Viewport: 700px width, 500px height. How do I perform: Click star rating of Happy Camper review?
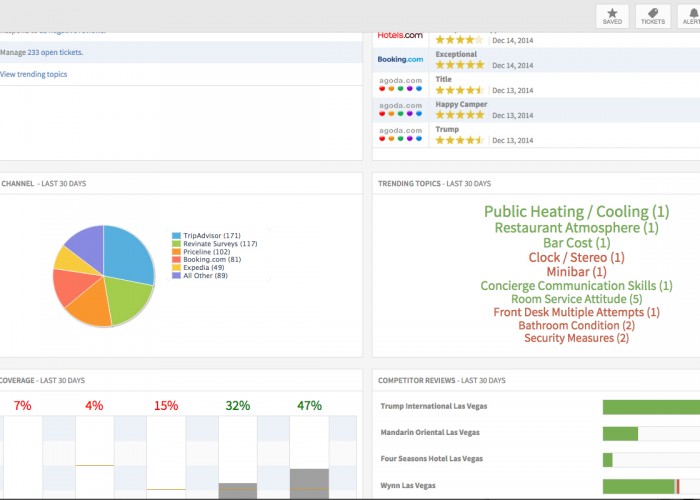click(x=460, y=115)
